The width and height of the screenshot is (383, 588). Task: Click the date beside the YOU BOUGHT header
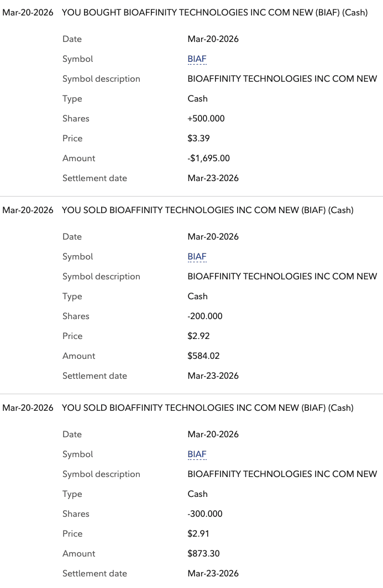[28, 12]
